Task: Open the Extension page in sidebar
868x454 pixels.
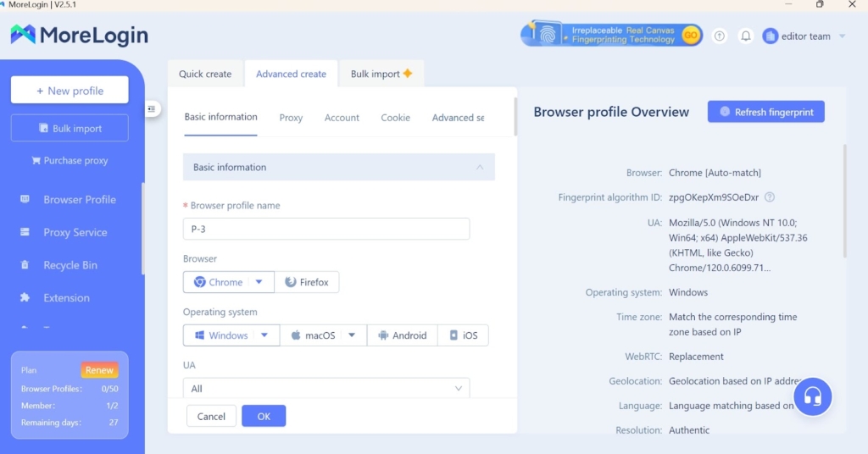Action: click(x=66, y=298)
